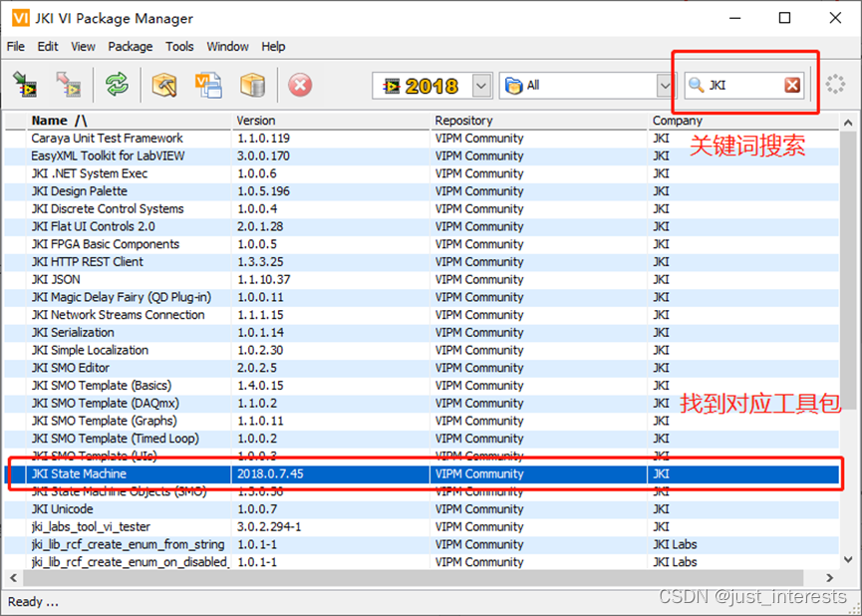Viewport: 862px width, 616px height.
Task: Sort by the Repository column header
Action: (x=538, y=121)
